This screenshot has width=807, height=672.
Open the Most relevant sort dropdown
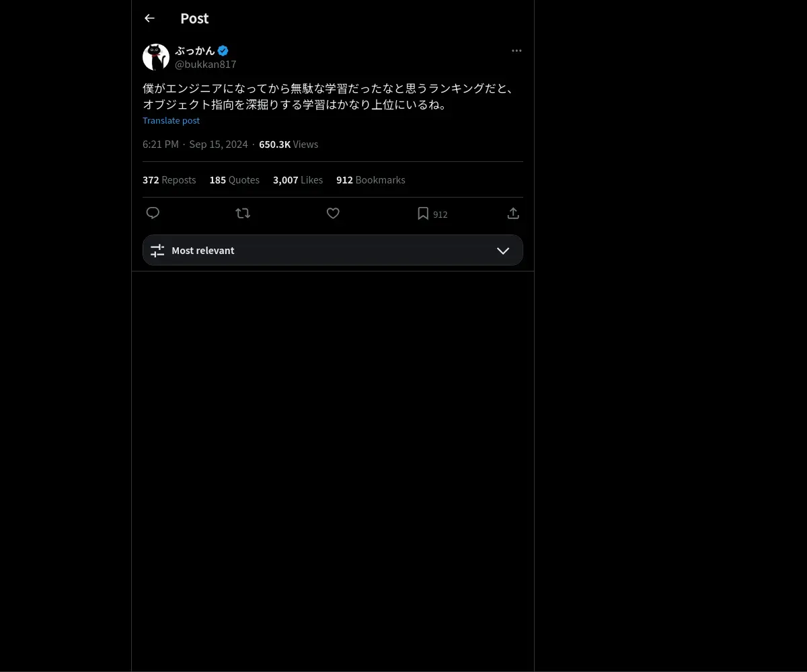[x=333, y=250]
